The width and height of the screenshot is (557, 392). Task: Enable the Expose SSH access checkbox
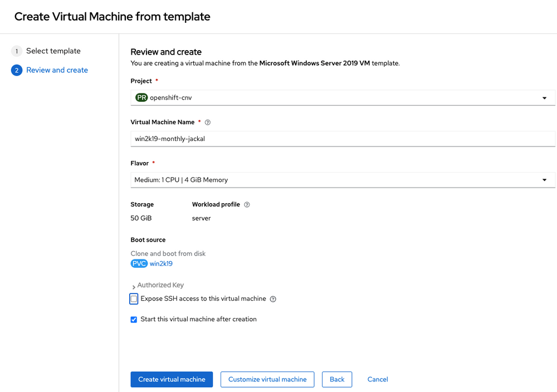coord(133,298)
